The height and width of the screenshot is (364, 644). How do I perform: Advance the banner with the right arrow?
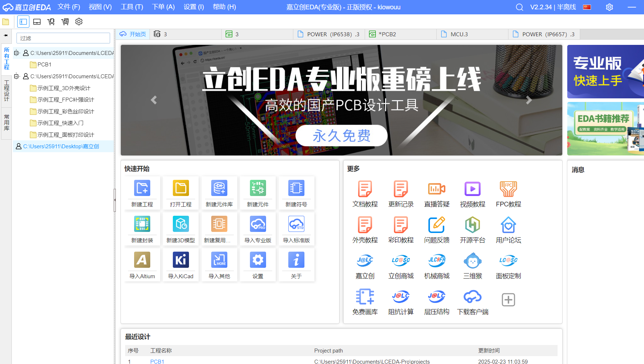pos(529,100)
